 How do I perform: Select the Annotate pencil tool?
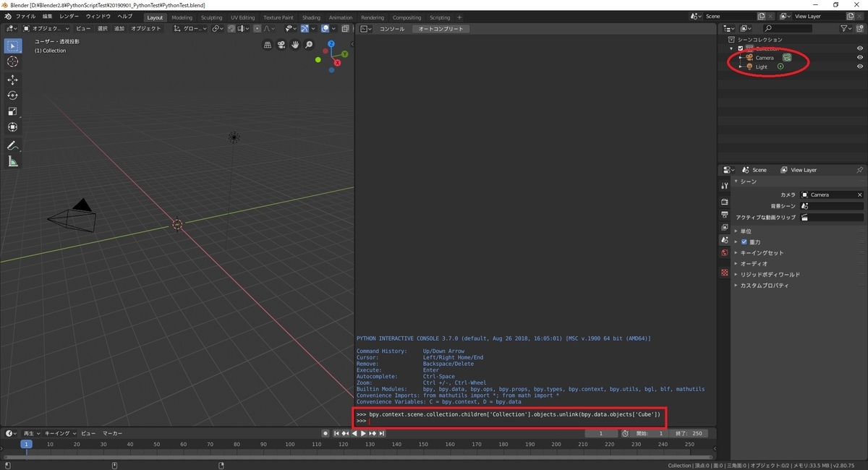pos(12,145)
